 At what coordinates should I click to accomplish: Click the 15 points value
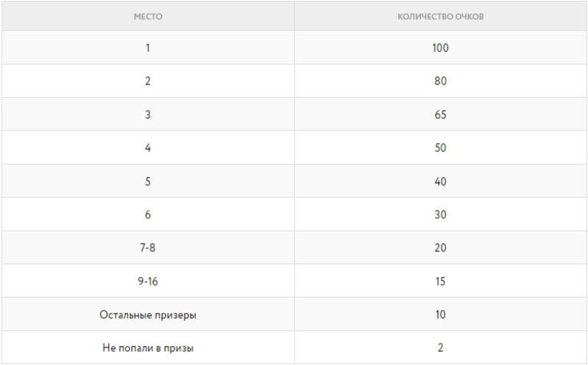coord(440,281)
